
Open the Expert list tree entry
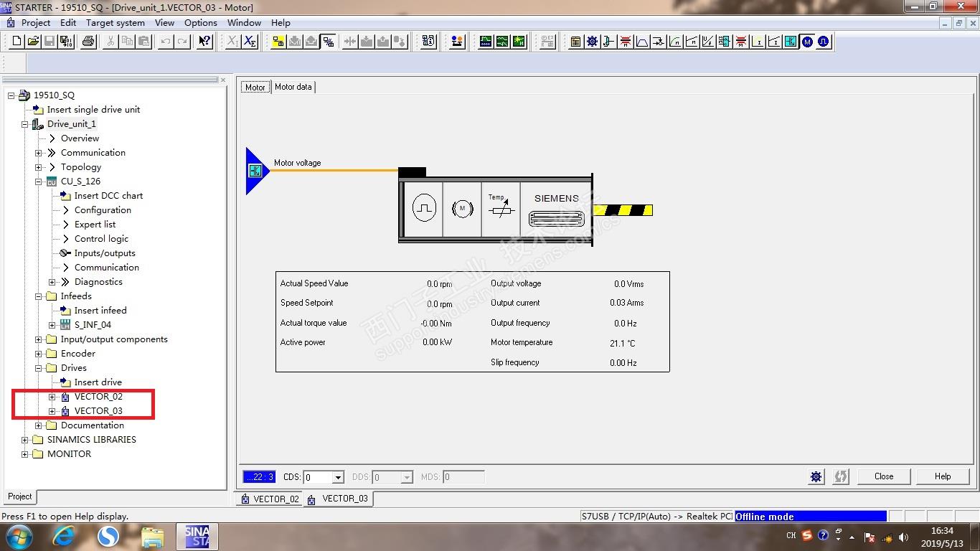click(95, 225)
